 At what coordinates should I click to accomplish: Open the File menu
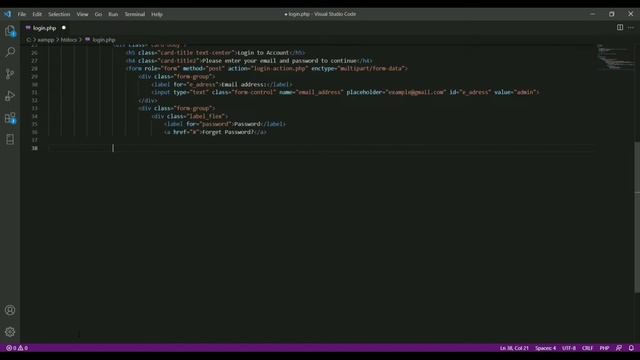[22, 14]
